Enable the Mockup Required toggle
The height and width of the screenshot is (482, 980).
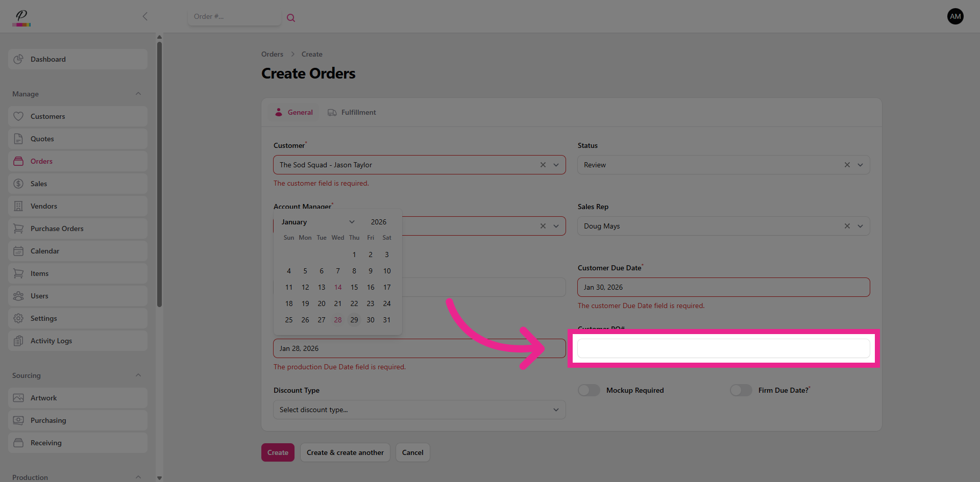[589, 390]
